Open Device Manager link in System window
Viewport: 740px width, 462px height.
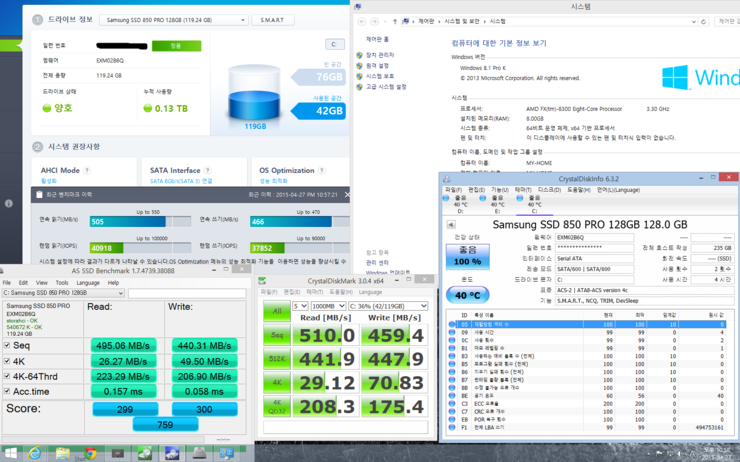coord(380,55)
